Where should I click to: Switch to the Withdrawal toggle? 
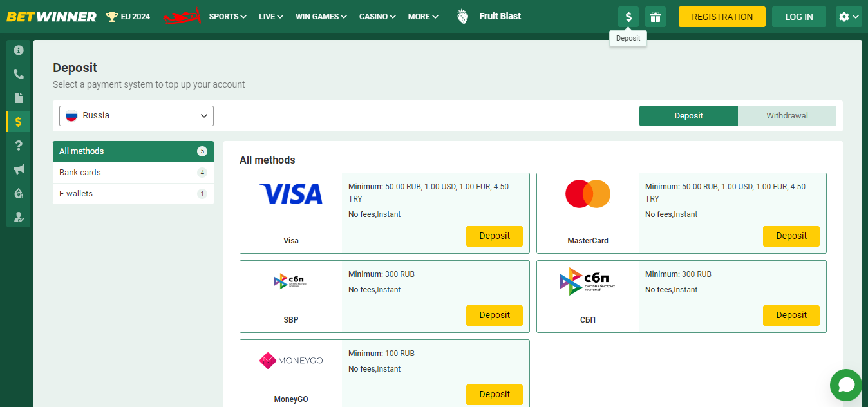(x=787, y=116)
